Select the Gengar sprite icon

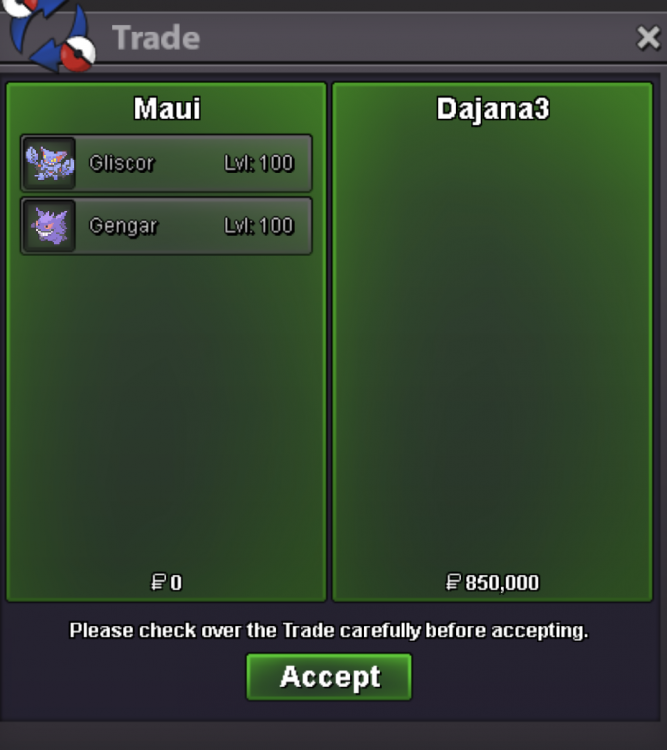(x=50, y=226)
